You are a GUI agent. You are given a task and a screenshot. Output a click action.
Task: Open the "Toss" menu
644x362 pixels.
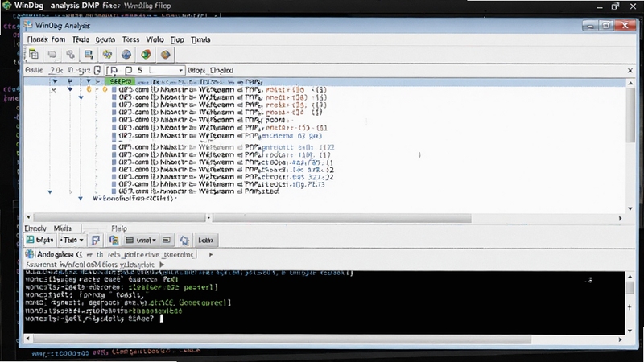(130, 39)
